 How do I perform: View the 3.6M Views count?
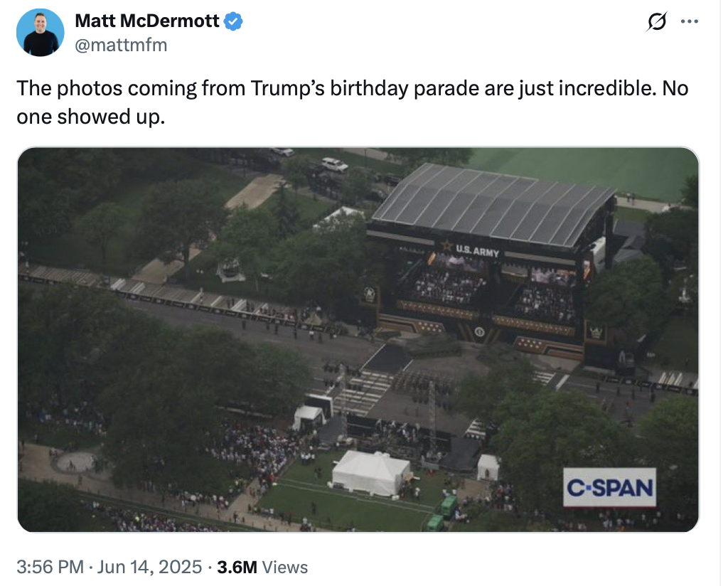pyautogui.click(x=262, y=567)
